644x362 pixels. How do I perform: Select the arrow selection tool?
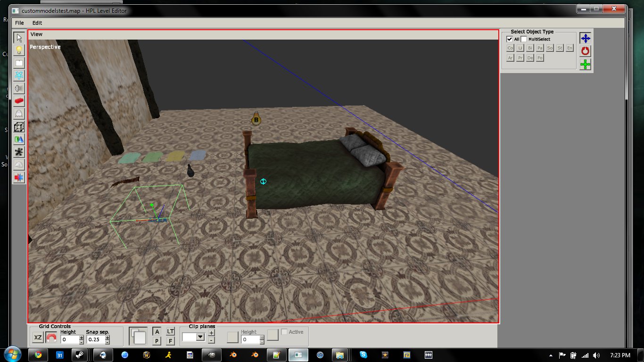(19, 38)
